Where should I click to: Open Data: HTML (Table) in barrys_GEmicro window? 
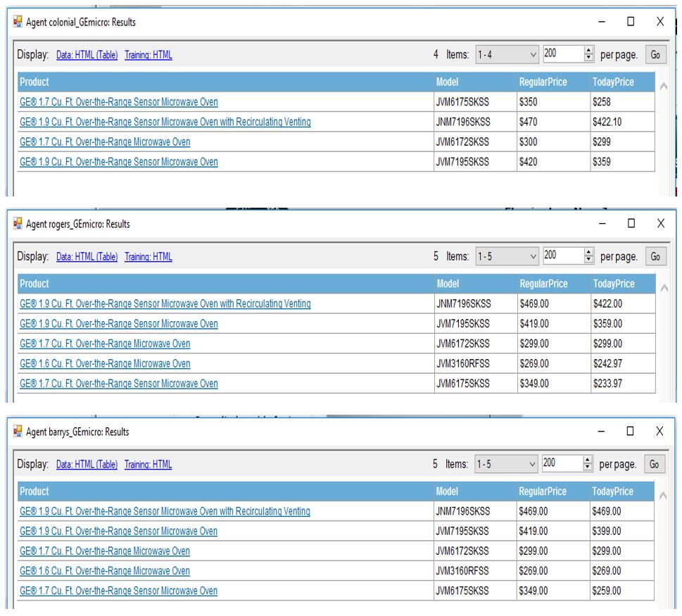[x=87, y=464]
